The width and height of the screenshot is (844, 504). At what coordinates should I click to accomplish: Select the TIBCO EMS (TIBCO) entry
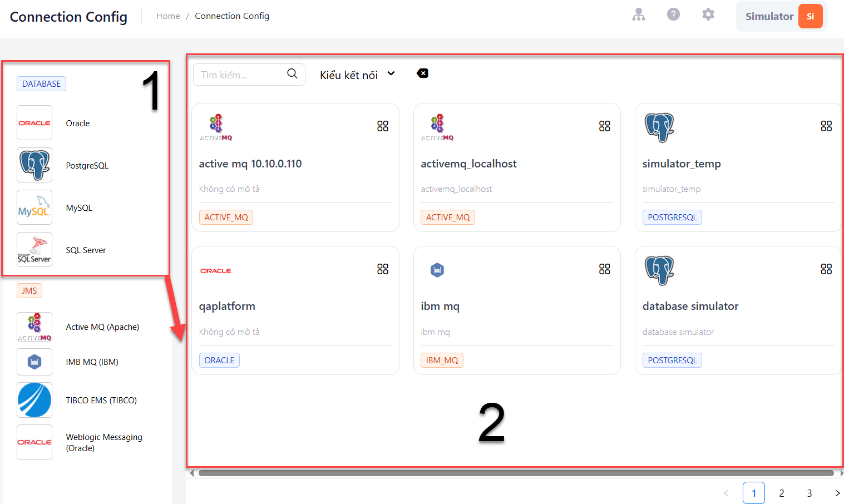101,401
